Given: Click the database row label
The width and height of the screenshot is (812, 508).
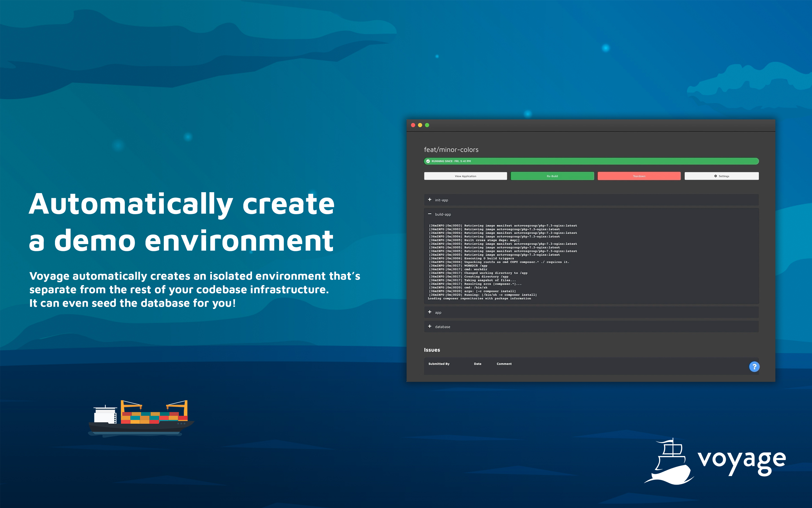Looking at the screenshot, I should point(443,327).
